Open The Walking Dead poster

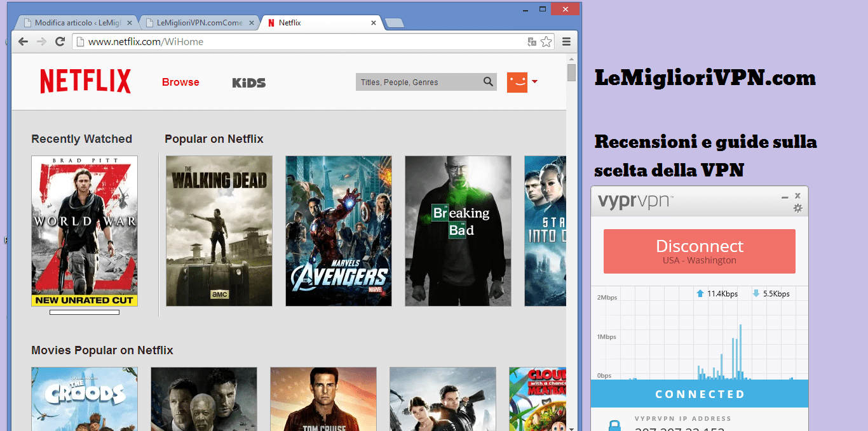click(x=219, y=231)
